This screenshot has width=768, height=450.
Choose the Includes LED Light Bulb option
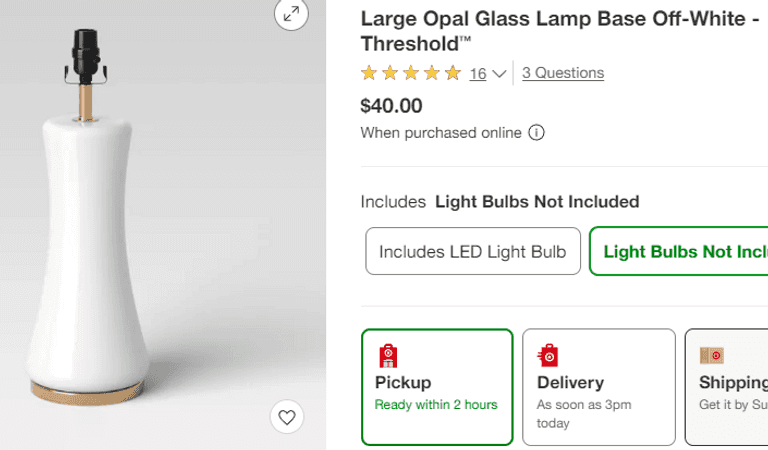click(472, 252)
